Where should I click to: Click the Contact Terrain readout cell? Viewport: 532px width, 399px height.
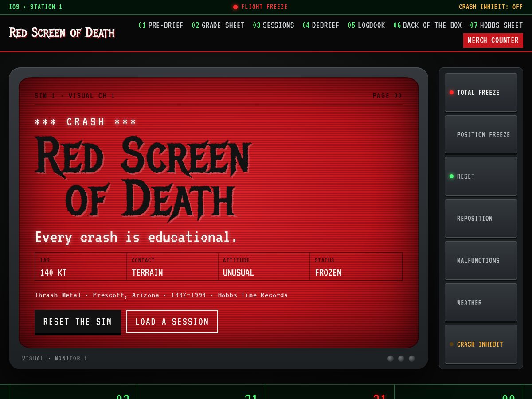[x=172, y=267]
